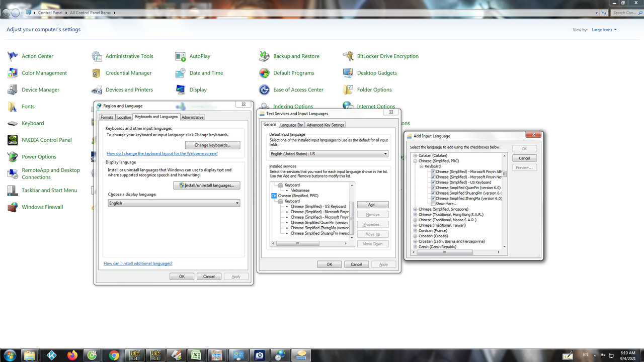Check the Show More... checkbox
The height and width of the screenshot is (362, 644).
[x=433, y=204]
